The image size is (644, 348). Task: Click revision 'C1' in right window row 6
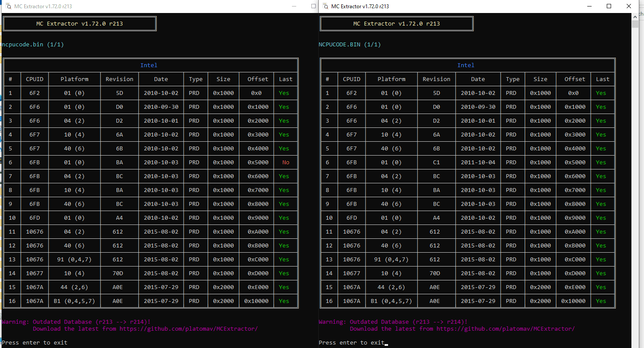click(x=437, y=163)
